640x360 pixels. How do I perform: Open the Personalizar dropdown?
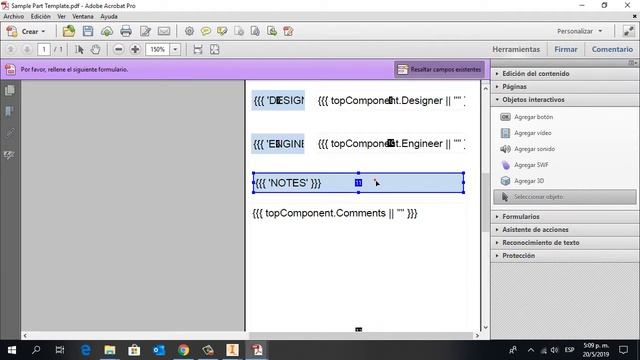pyautogui.click(x=580, y=31)
